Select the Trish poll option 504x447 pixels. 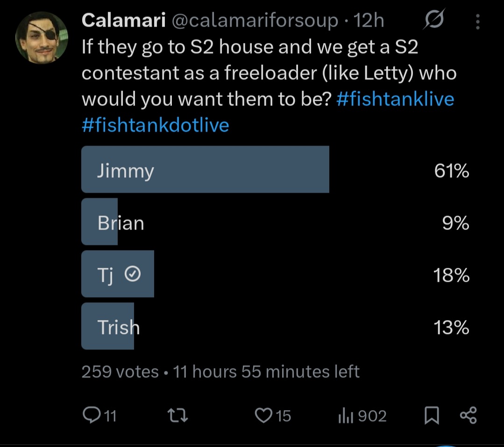[275, 326]
